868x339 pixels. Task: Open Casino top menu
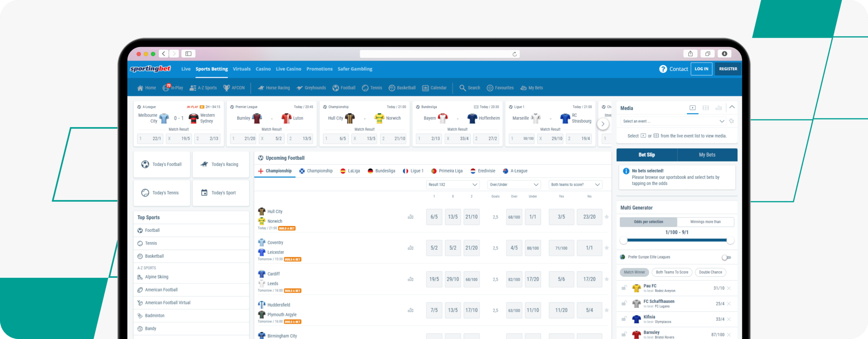[263, 69]
